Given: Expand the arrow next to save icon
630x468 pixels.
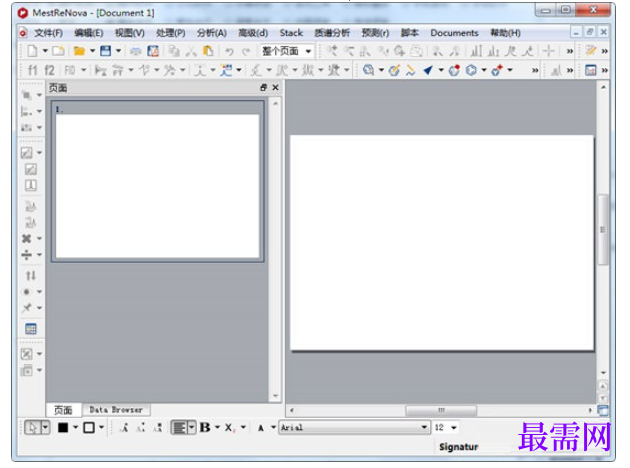Looking at the screenshot, I should click(118, 51).
